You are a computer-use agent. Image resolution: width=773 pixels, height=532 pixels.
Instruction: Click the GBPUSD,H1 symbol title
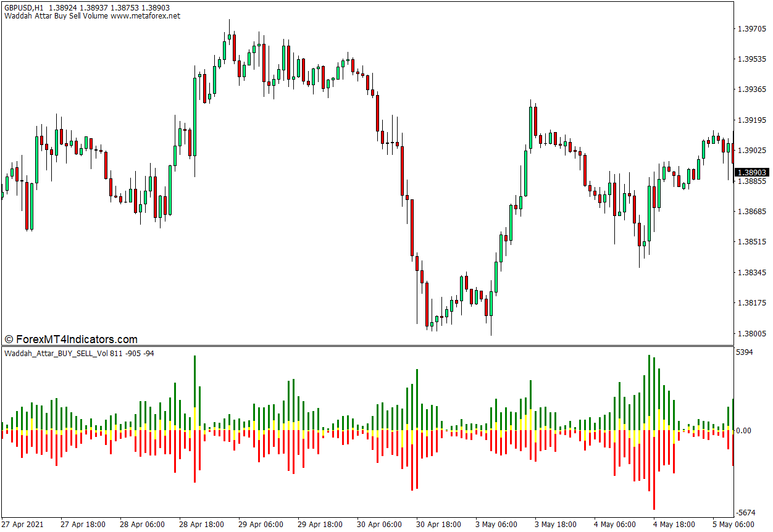click(24, 7)
